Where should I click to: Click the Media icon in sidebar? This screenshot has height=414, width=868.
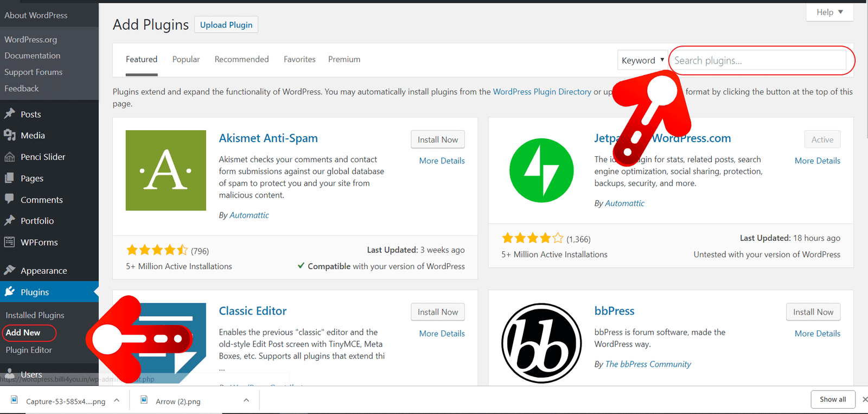(9, 135)
